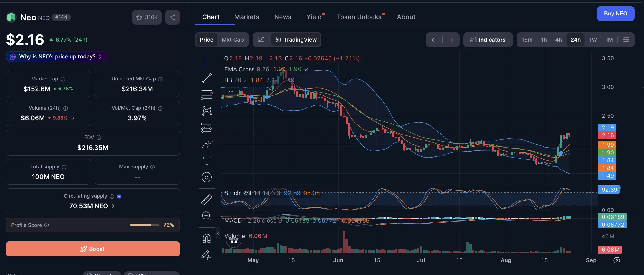
Task: Show Max. supply info icon
Action: pos(153,167)
